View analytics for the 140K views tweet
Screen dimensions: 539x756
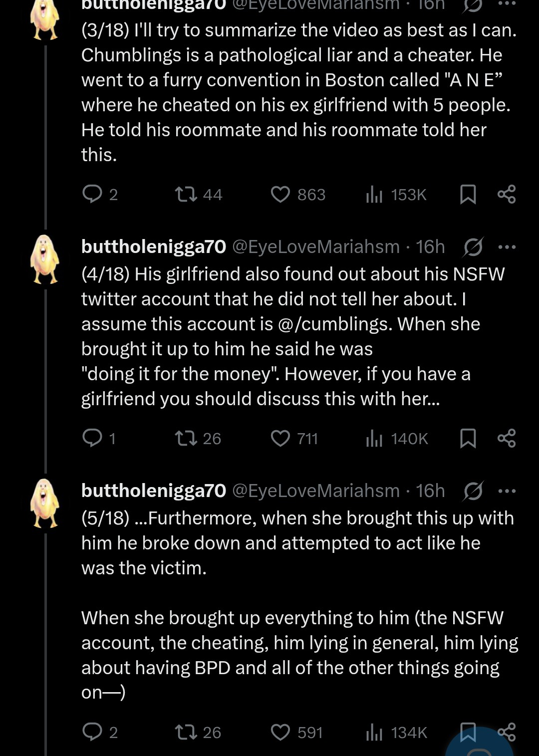click(374, 438)
